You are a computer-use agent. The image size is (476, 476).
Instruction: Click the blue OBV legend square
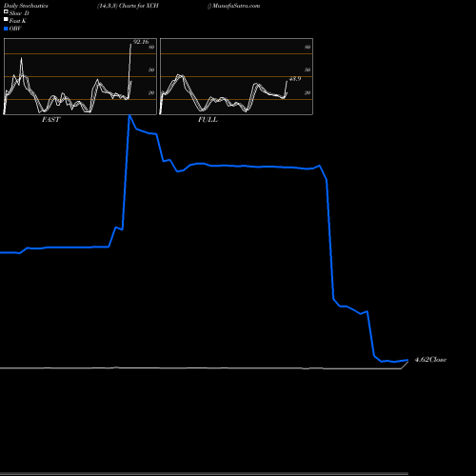click(x=6, y=29)
